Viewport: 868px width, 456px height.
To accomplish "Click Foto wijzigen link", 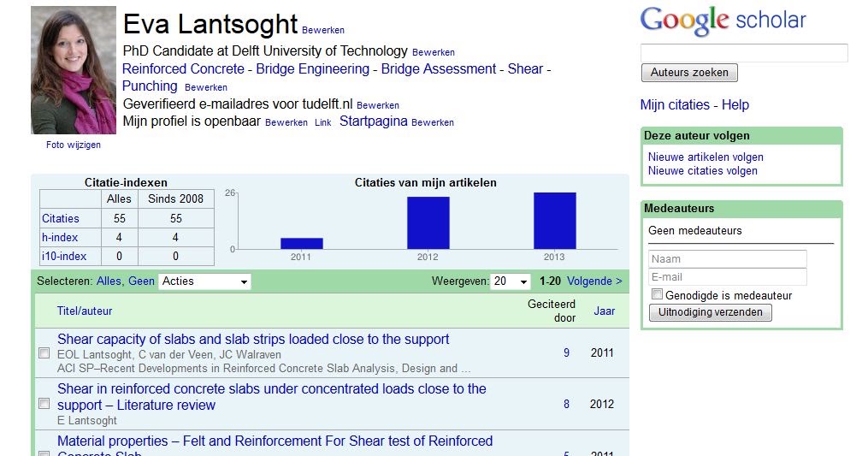I will 73,145.
